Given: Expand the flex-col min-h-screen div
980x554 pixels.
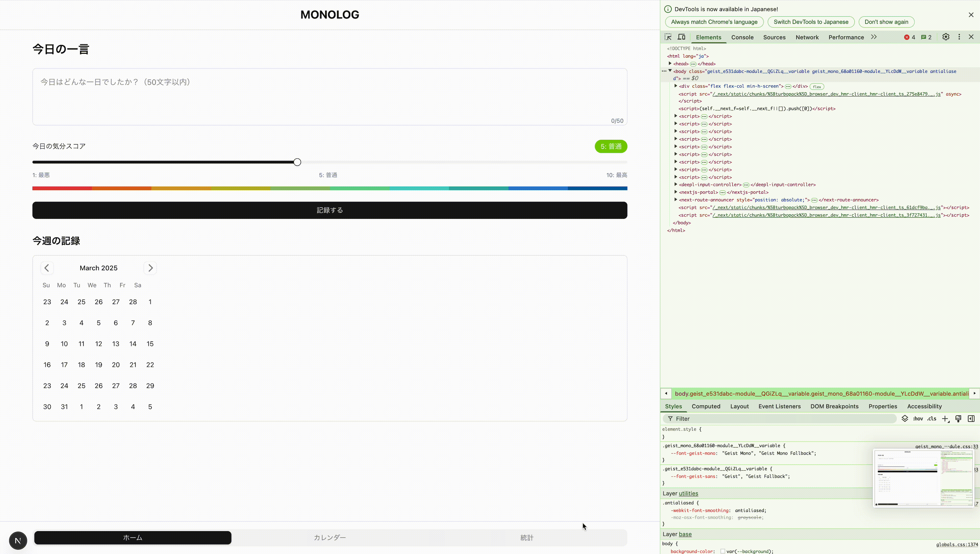Looking at the screenshot, I should coord(676,86).
